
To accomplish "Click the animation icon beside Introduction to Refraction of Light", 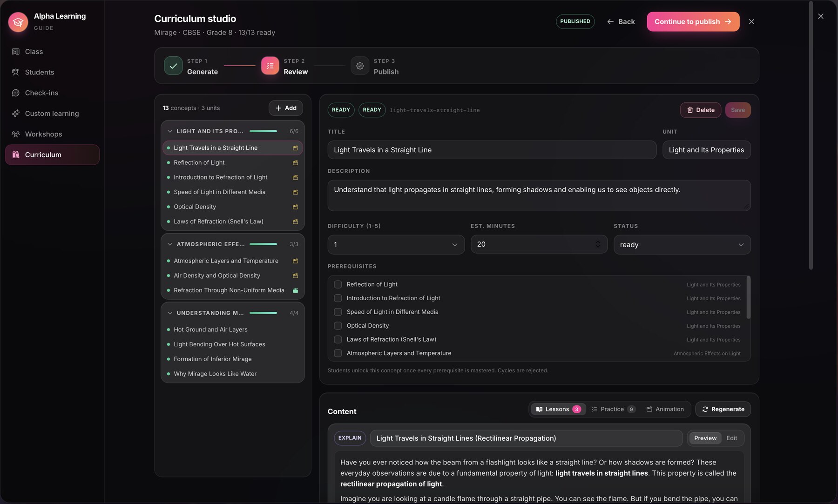I will point(295,177).
